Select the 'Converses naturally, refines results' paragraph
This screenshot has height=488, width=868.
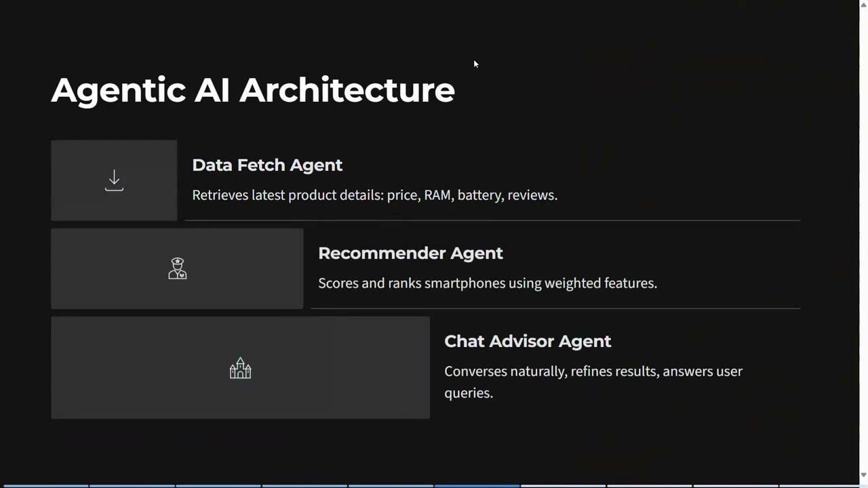click(x=593, y=382)
